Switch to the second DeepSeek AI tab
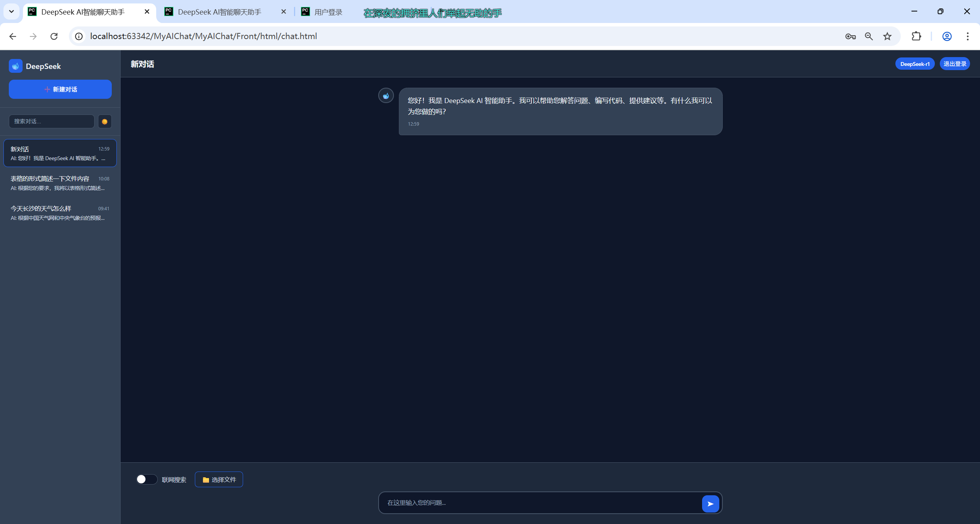This screenshot has height=524, width=980. click(x=219, y=12)
